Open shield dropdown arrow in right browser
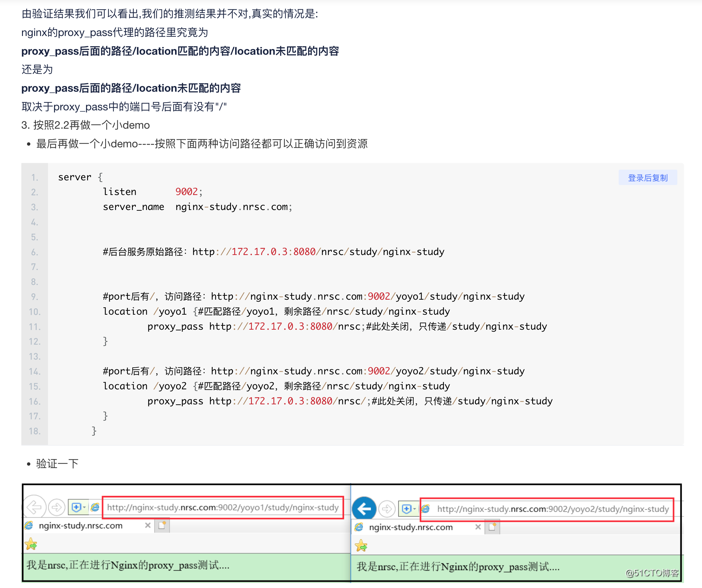The image size is (702, 588). click(x=415, y=509)
